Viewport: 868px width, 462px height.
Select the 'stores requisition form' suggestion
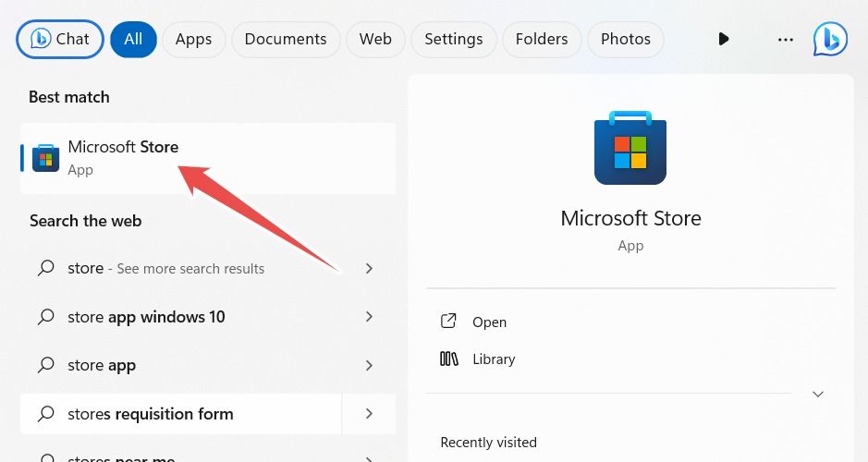point(180,414)
